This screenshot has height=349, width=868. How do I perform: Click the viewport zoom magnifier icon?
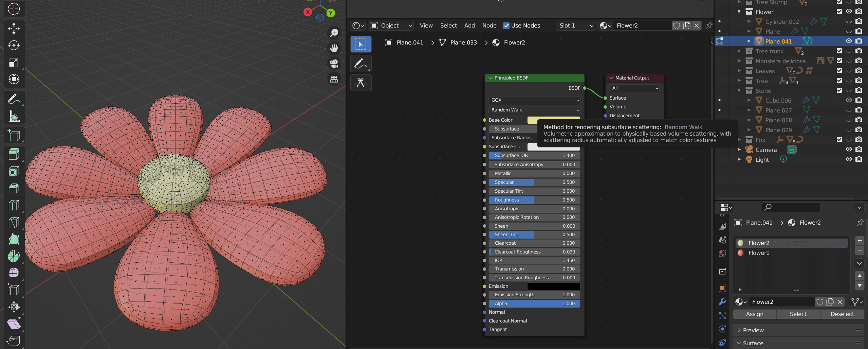[x=334, y=33]
